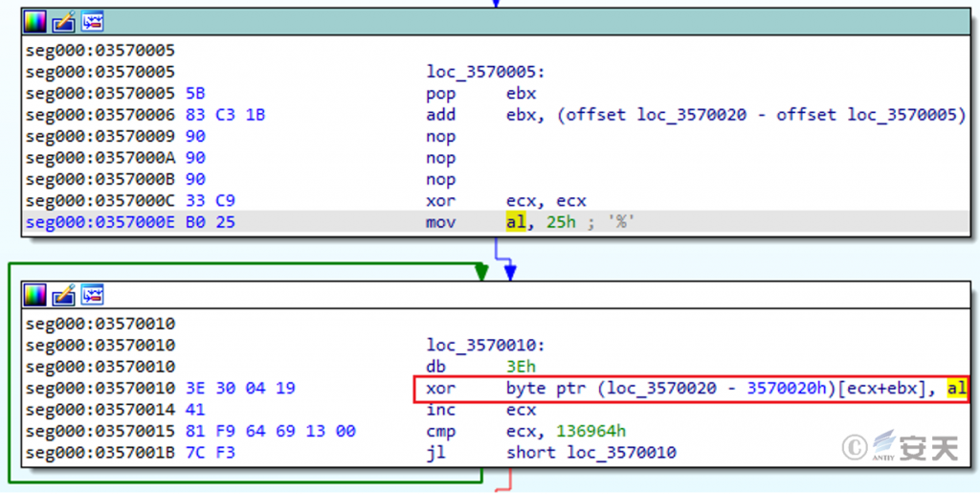Click xor mnemonic on byte ptr line
The width and height of the screenshot is (980, 494).
(441, 388)
